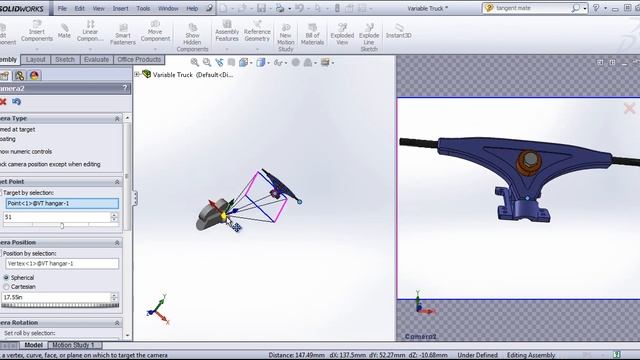Toggle Show numeric controls option
Viewport: 640px width, 360px height.
[x=26, y=151]
